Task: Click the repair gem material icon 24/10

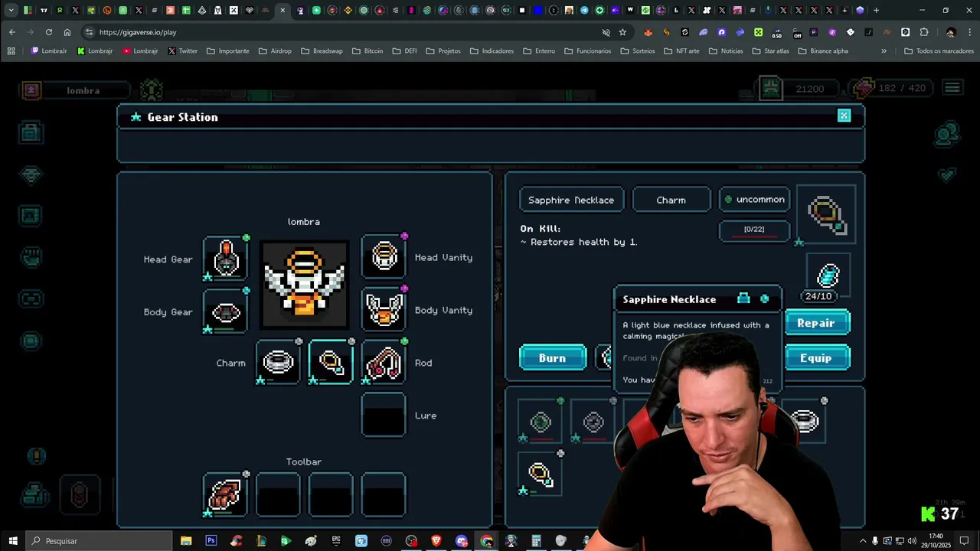Action: [x=828, y=276]
